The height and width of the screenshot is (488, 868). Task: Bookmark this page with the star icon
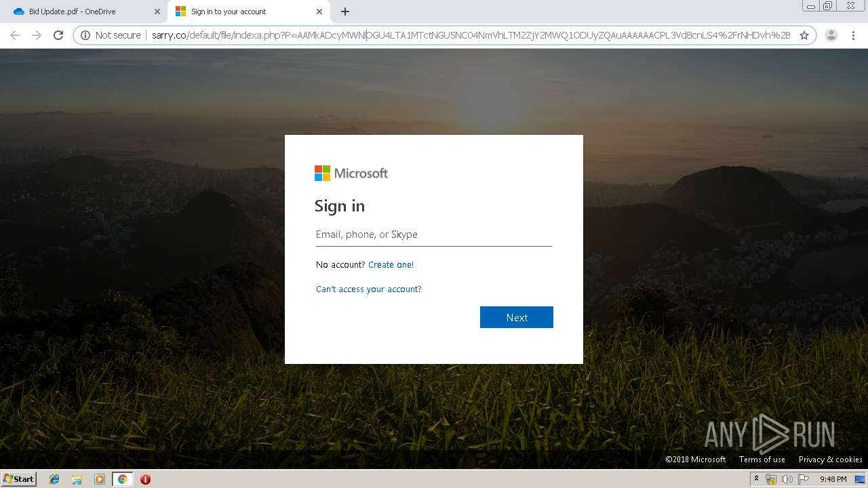[x=804, y=35]
